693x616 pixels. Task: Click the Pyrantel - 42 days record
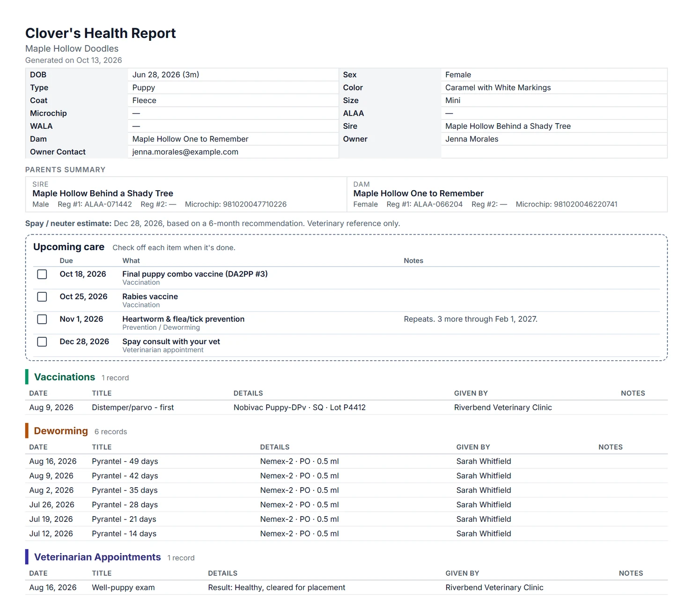click(125, 476)
